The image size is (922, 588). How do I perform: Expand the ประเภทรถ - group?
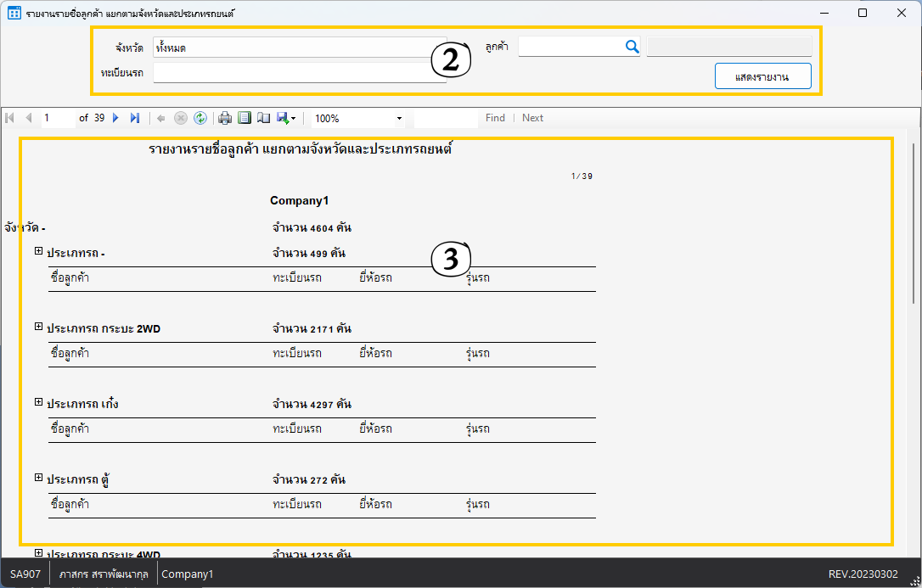coord(38,251)
